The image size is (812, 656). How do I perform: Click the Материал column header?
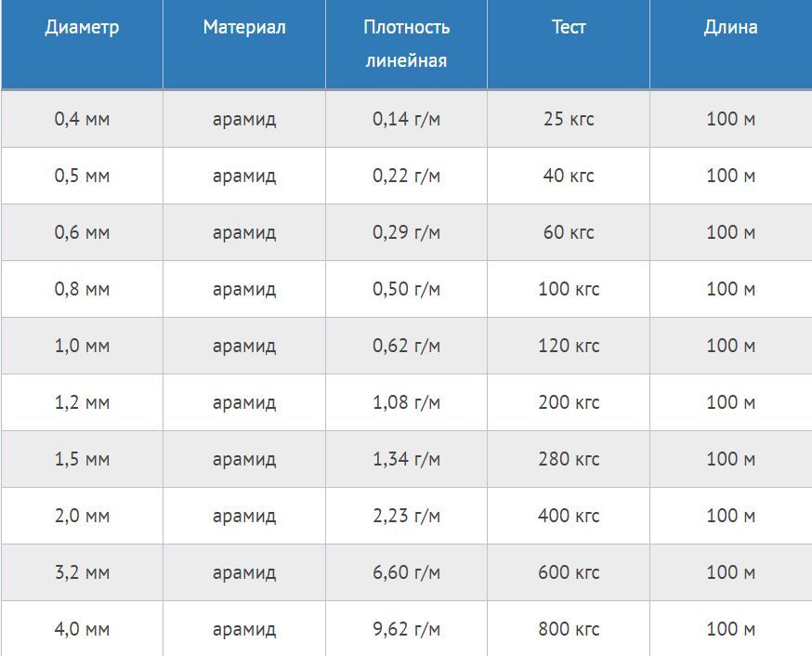244,44
